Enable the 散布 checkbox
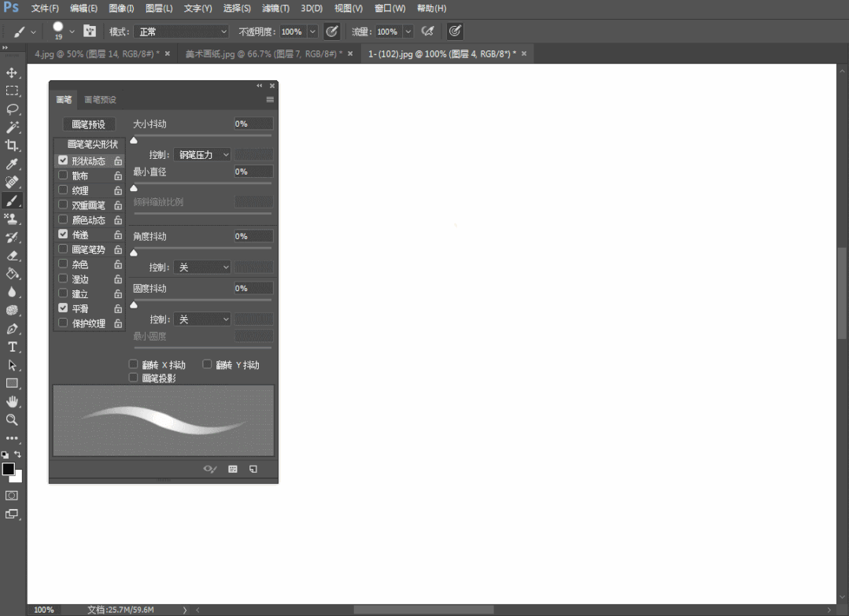849x616 pixels. [63, 175]
